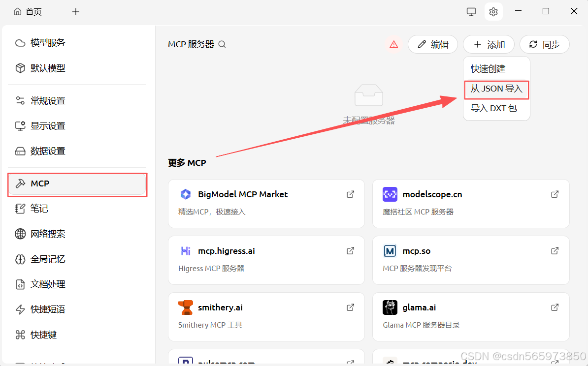
Task: Click the smithery.ai anvil logo
Action: (x=186, y=307)
